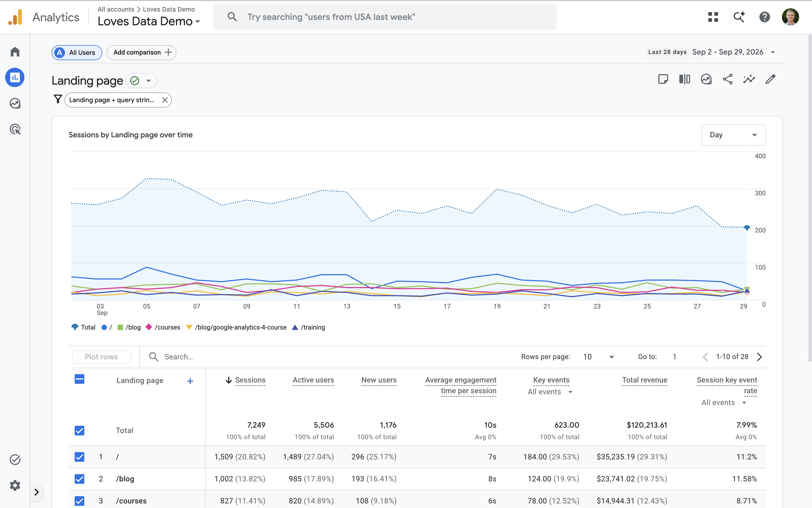
Task: Open the Day granularity dropdown
Action: (x=733, y=135)
